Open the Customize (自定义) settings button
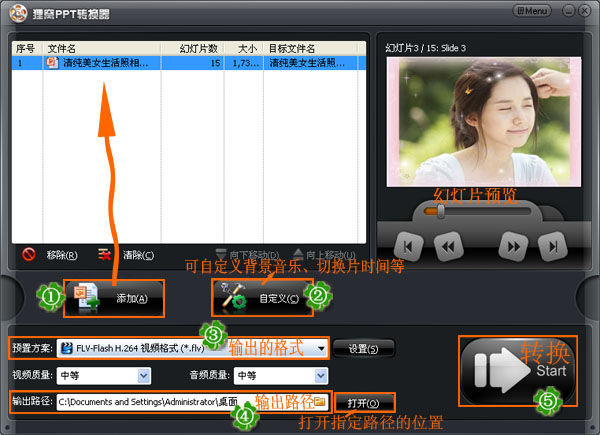Viewport: 600px width, 435px height. tap(262, 298)
